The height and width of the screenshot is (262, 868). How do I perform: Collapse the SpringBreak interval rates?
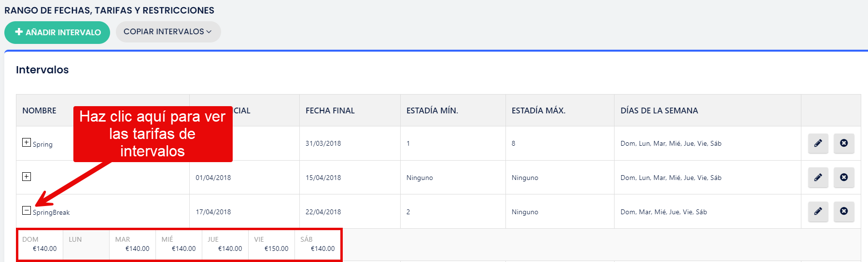coord(27,211)
